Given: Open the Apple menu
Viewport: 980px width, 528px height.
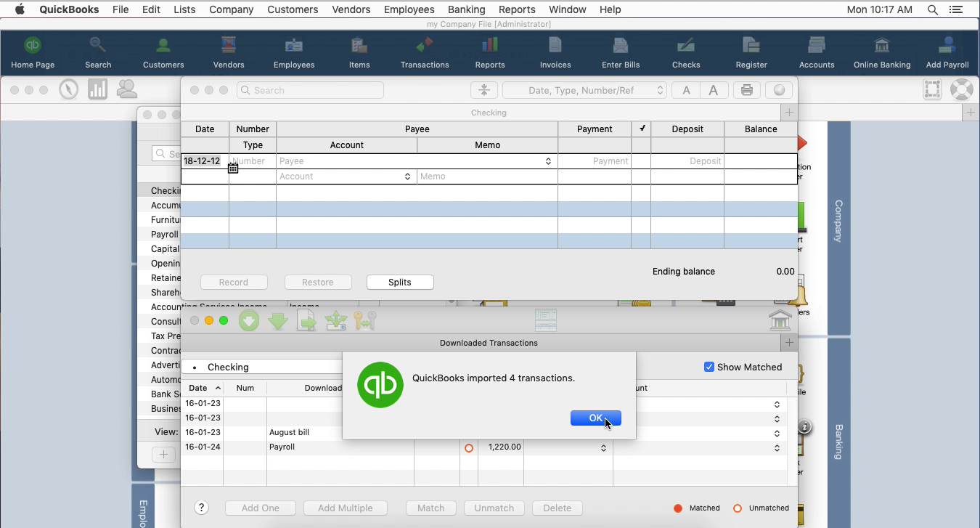Looking at the screenshot, I should pos(20,9).
